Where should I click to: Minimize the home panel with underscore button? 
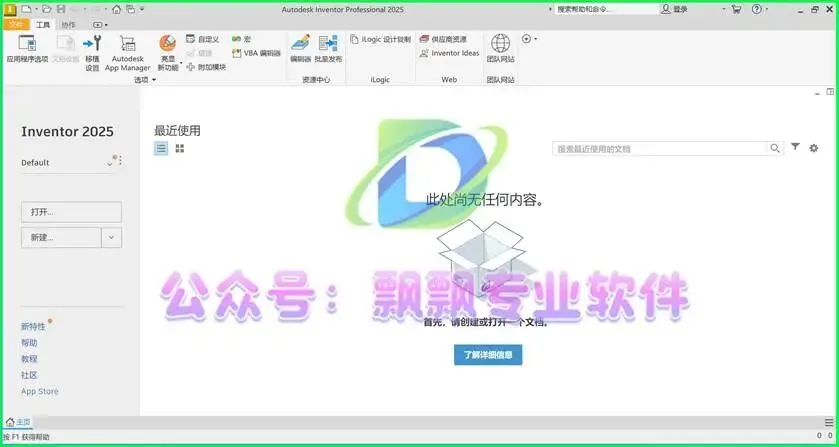coord(817,93)
